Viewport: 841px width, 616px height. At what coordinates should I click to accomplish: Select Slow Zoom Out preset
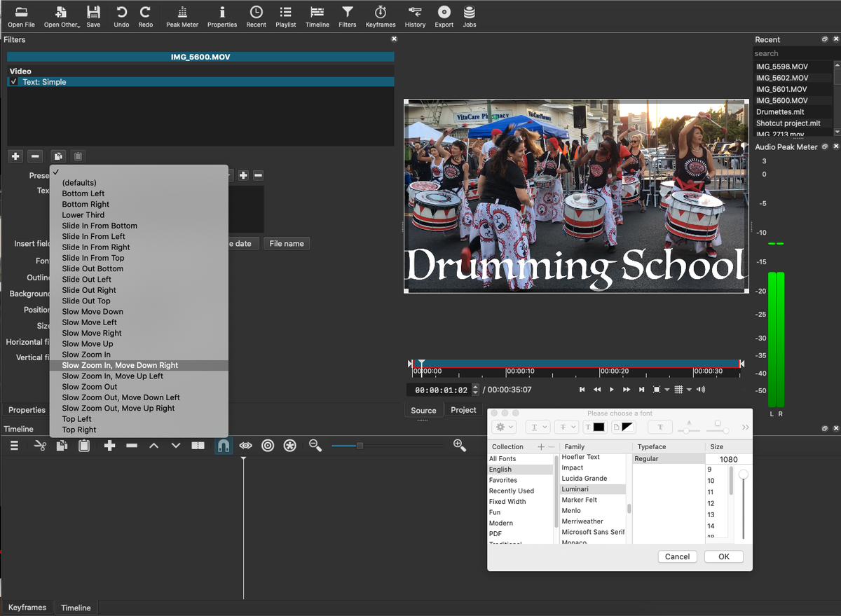[90, 387]
